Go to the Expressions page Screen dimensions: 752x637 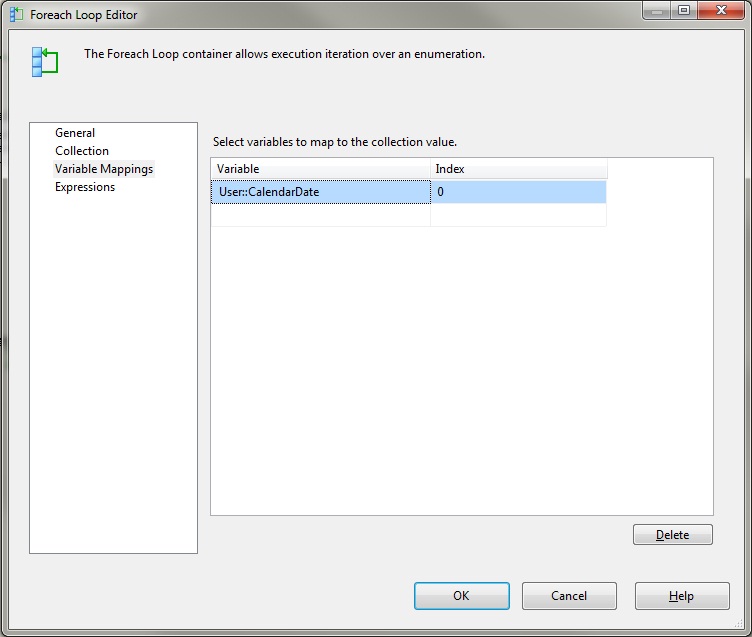tap(85, 187)
